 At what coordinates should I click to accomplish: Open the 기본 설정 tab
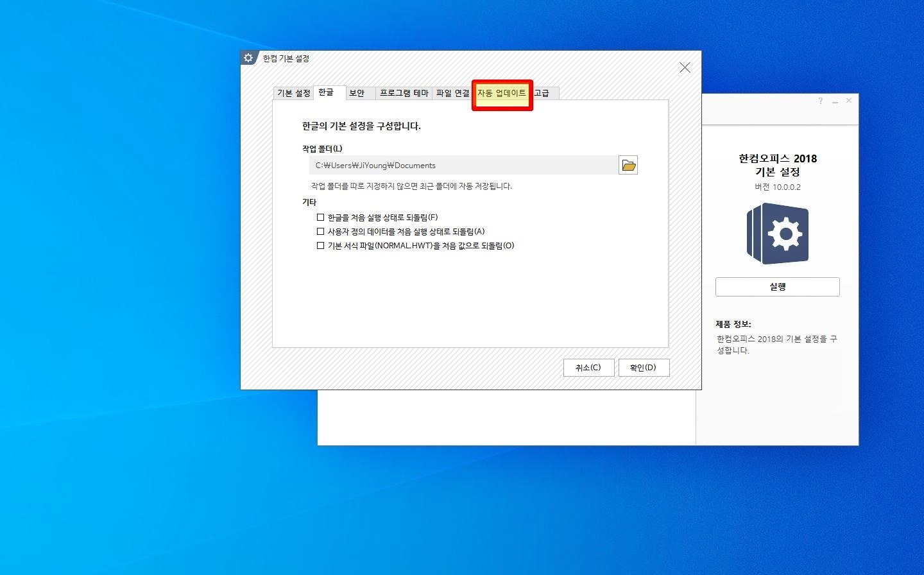294,94
